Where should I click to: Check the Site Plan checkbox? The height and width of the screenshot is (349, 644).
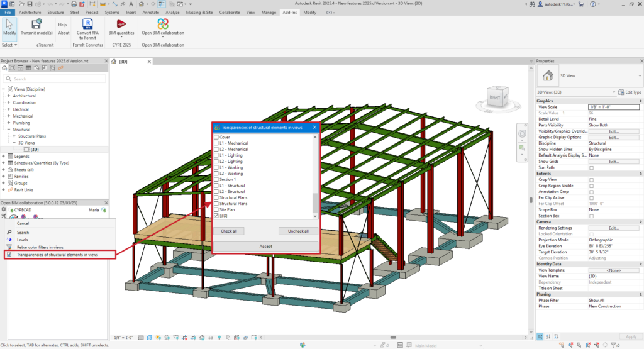216,209
